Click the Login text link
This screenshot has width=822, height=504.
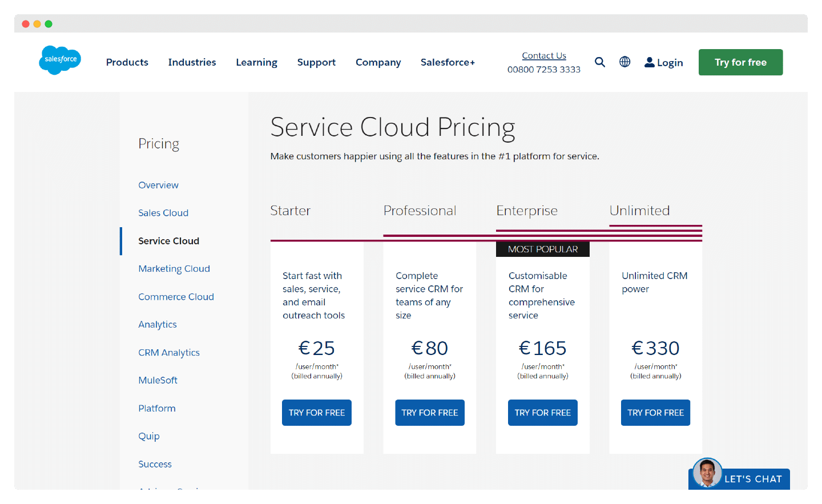click(x=670, y=63)
